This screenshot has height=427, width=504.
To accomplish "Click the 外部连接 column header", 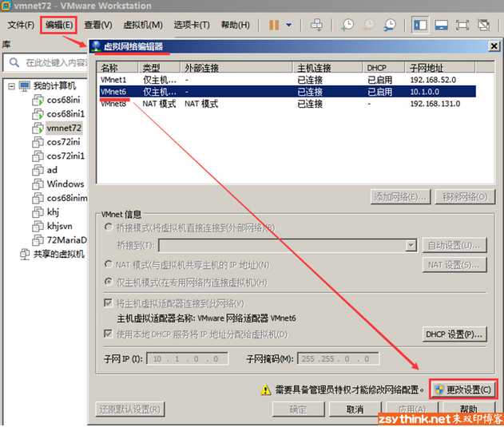I will (x=236, y=68).
